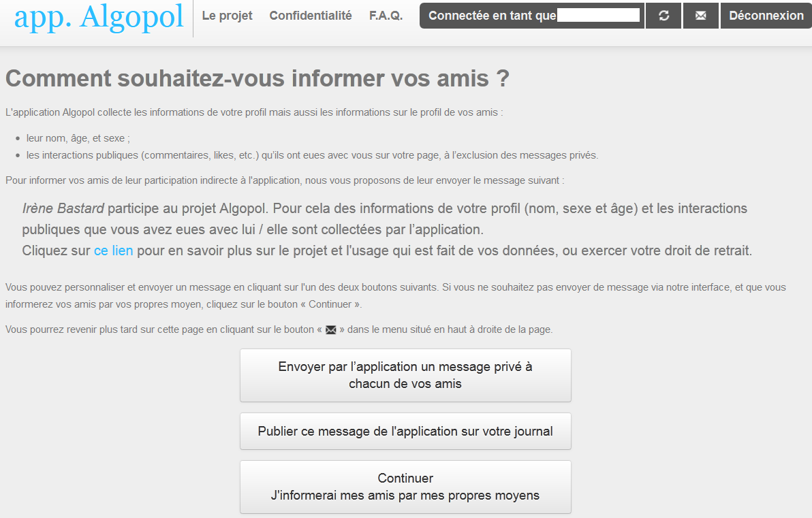Viewport: 812px width, 518px height.
Task: Choose Continuer to inform friends yourself
Action: click(405, 487)
